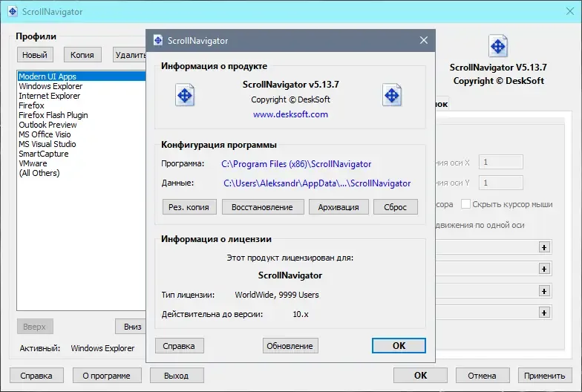582x392 pixels.
Task: Click the WorldWide, 9999 Users license text
Action: point(276,295)
